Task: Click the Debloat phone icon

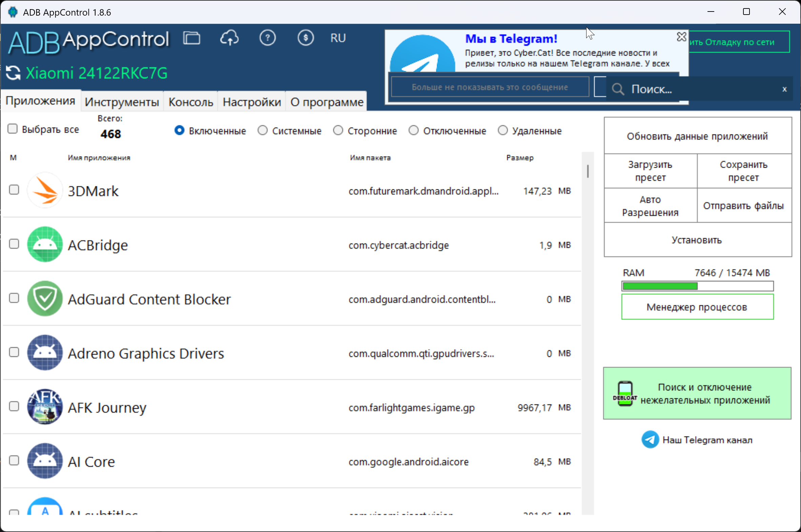Action: pos(625,393)
